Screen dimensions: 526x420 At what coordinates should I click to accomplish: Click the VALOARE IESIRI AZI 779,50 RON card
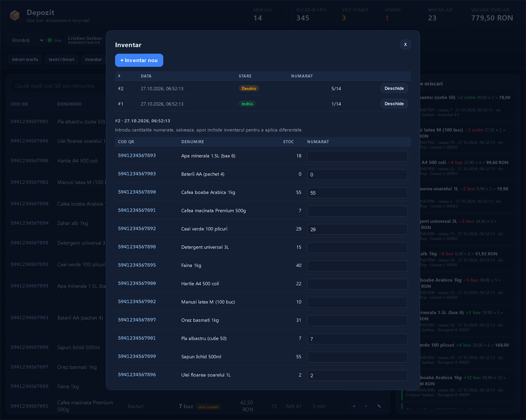tap(492, 15)
